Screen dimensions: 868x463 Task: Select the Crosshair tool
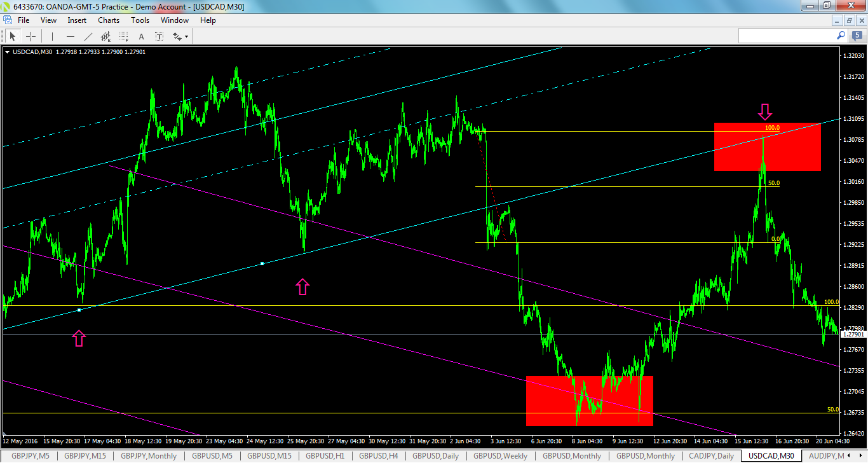[x=31, y=36]
